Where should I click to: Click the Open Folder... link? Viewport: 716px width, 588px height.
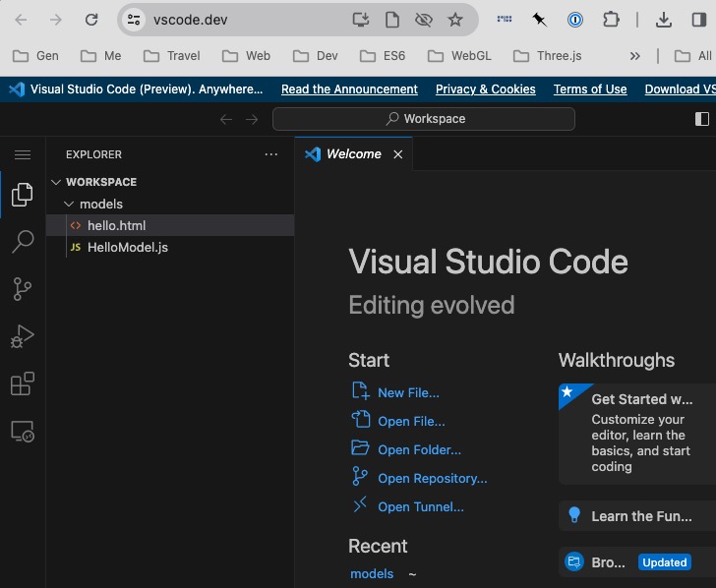(419, 449)
